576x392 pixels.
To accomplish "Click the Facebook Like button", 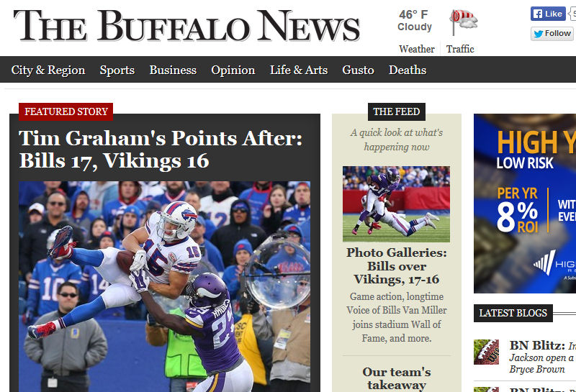I will point(548,14).
